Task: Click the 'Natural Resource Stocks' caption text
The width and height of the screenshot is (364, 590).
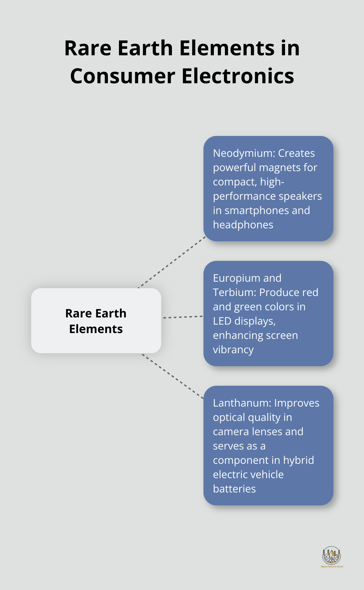Action: click(x=331, y=567)
